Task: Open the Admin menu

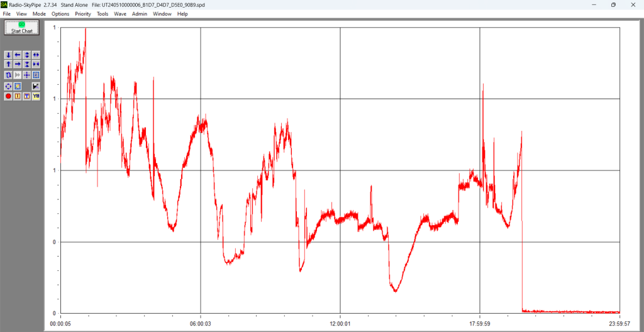Action: click(139, 14)
